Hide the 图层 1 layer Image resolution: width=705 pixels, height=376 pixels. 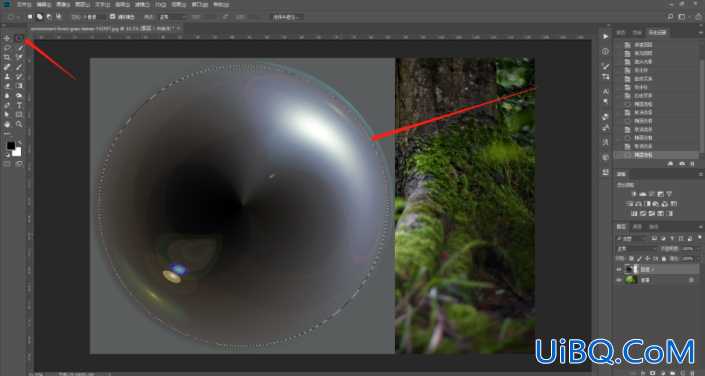(x=619, y=269)
